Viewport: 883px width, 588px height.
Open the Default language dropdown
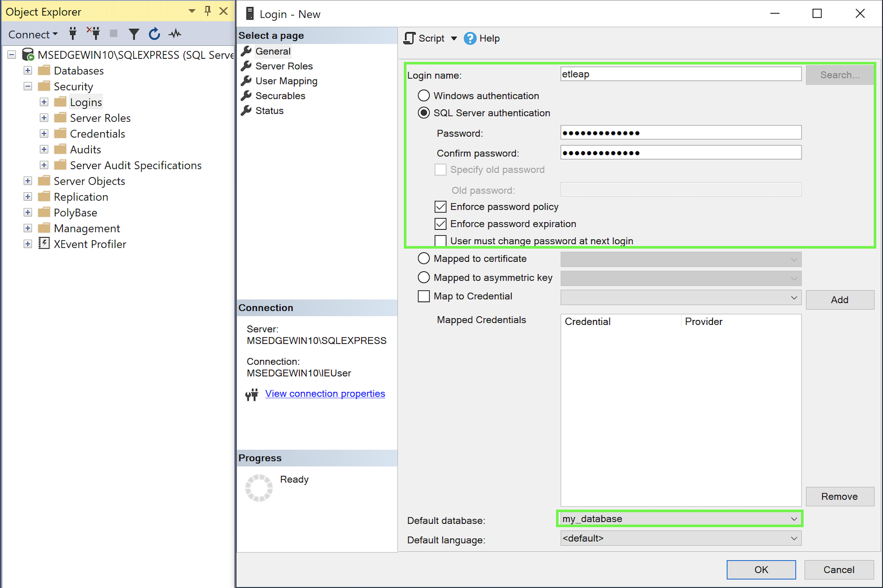tap(794, 538)
